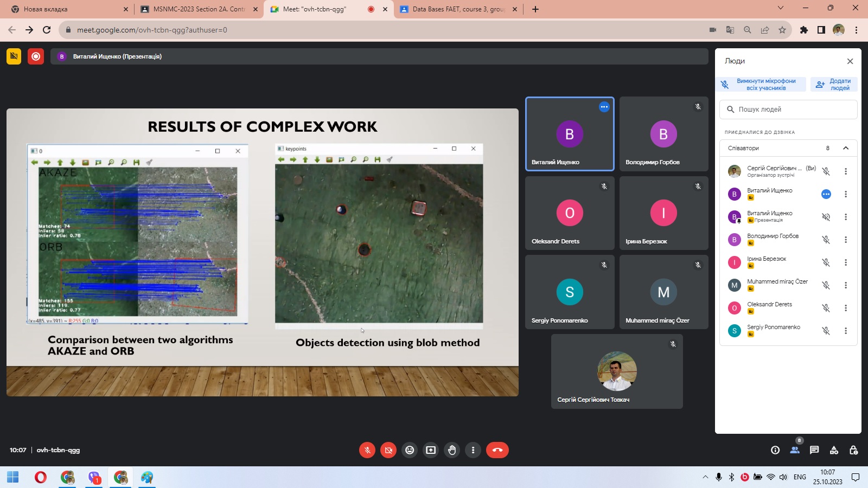Collapse the Співавтори participants section

[845, 148]
